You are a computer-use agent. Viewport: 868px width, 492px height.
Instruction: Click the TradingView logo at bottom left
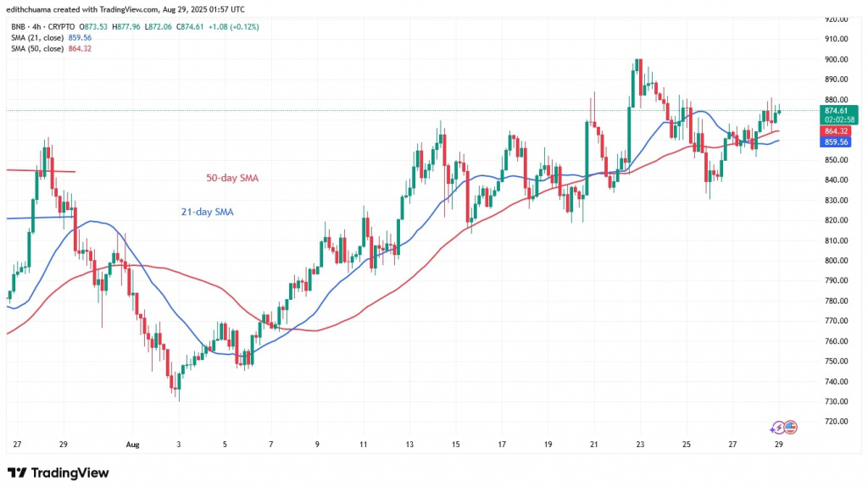pyautogui.click(x=58, y=473)
